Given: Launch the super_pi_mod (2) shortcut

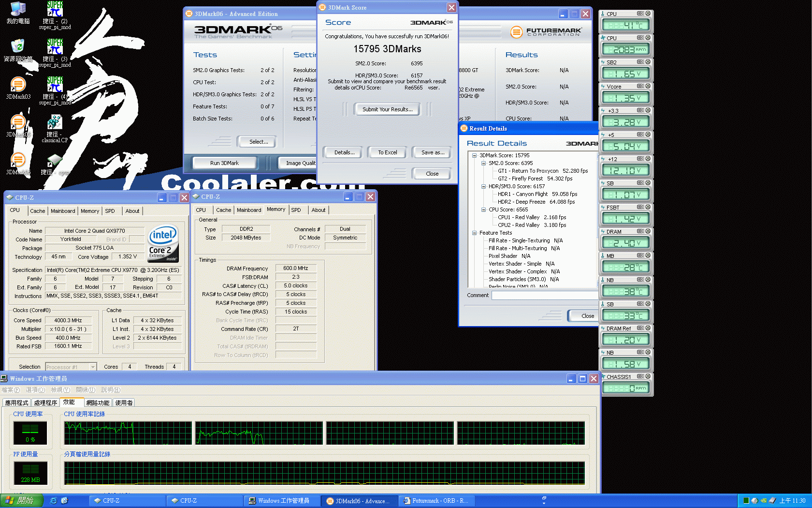Looking at the screenshot, I should click(x=55, y=10).
